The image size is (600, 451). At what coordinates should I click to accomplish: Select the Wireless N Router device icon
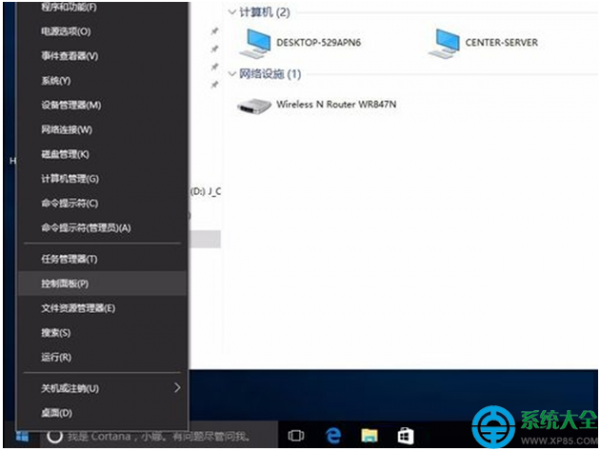pyautogui.click(x=254, y=106)
